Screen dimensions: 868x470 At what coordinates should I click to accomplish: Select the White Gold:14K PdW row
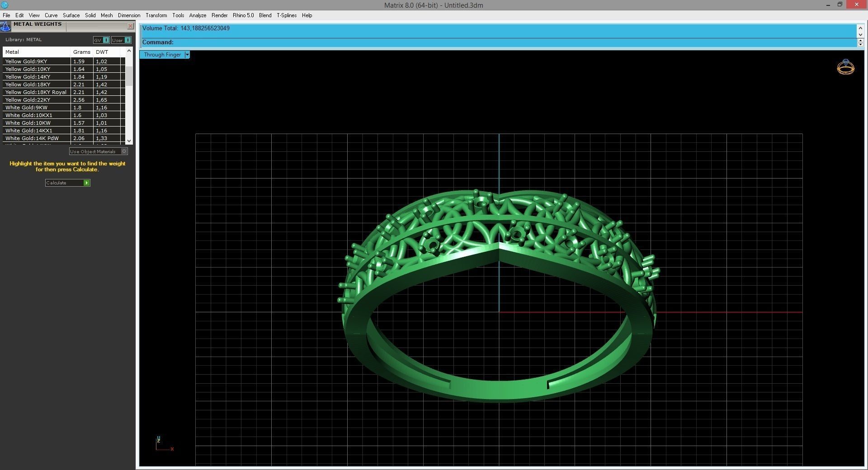(x=63, y=138)
